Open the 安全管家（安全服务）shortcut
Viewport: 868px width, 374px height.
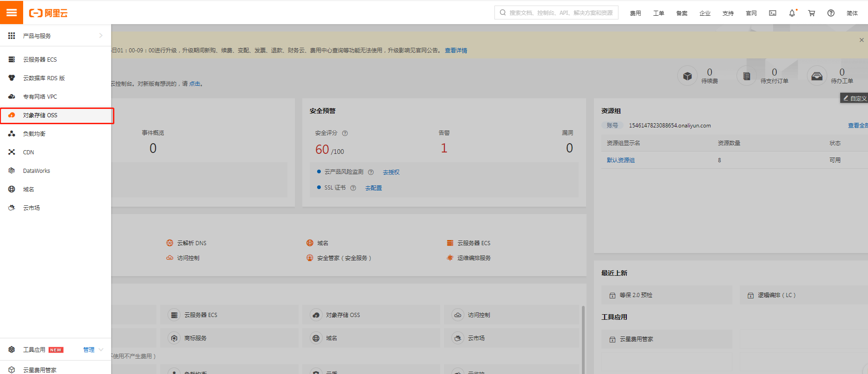pos(339,258)
